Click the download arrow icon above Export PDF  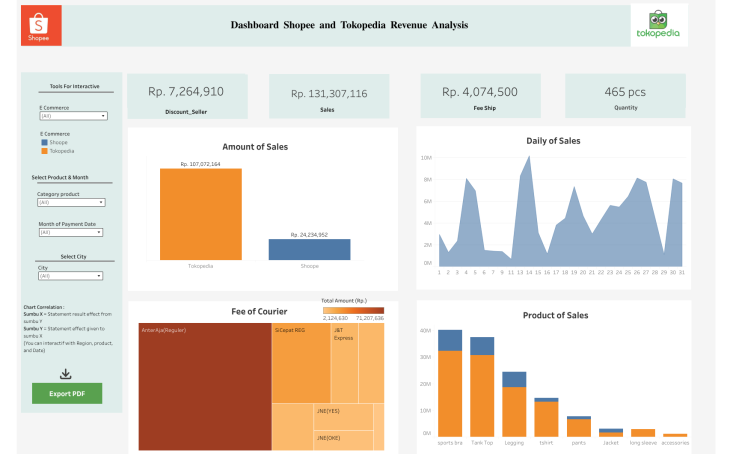point(66,374)
